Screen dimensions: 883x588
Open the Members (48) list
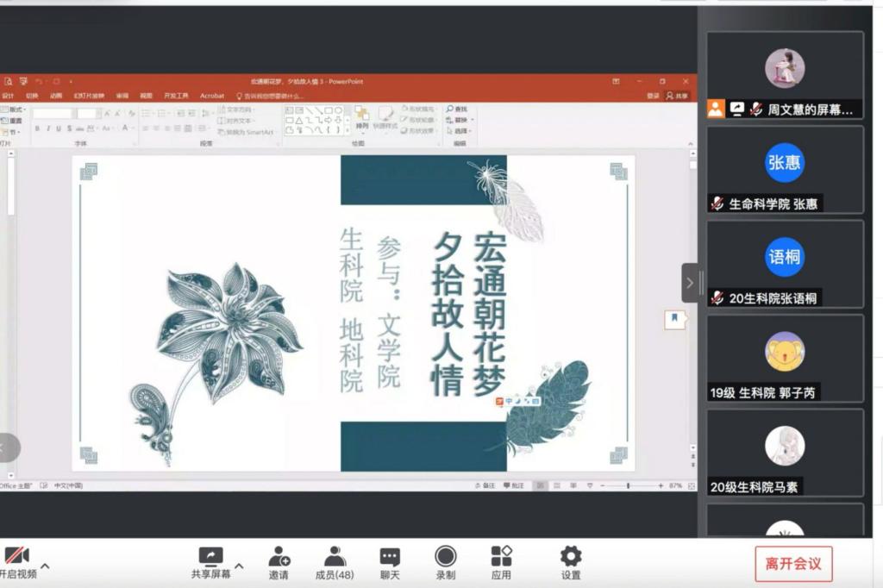click(334, 557)
